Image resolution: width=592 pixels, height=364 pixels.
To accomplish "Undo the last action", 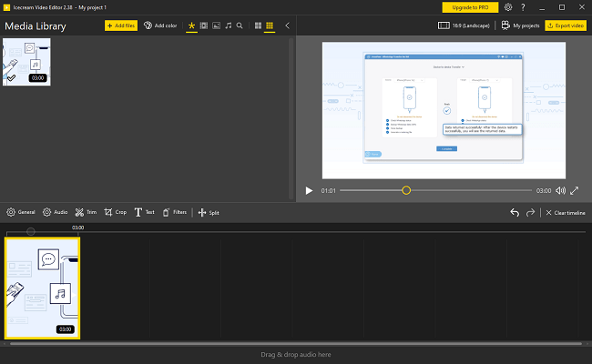I will pos(515,212).
